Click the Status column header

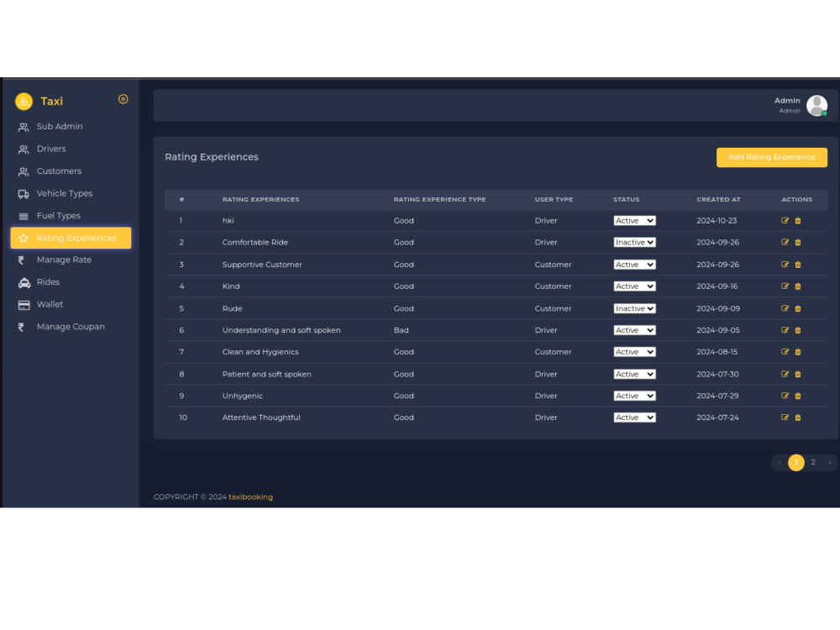[627, 199]
